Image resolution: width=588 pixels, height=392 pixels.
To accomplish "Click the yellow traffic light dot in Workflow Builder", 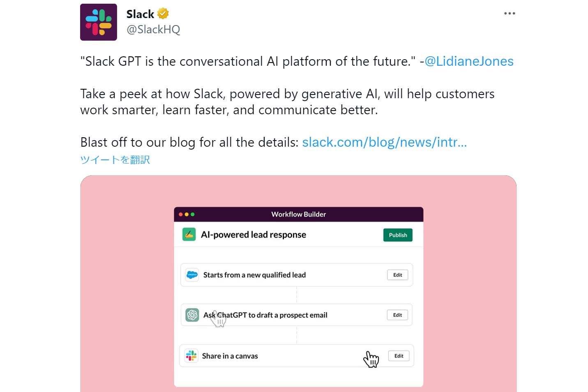I will click(187, 214).
